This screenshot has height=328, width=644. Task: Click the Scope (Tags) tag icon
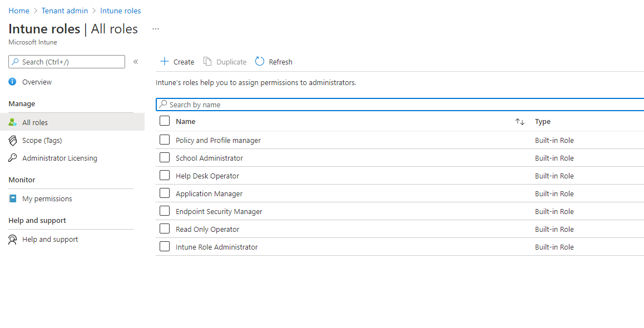point(13,140)
